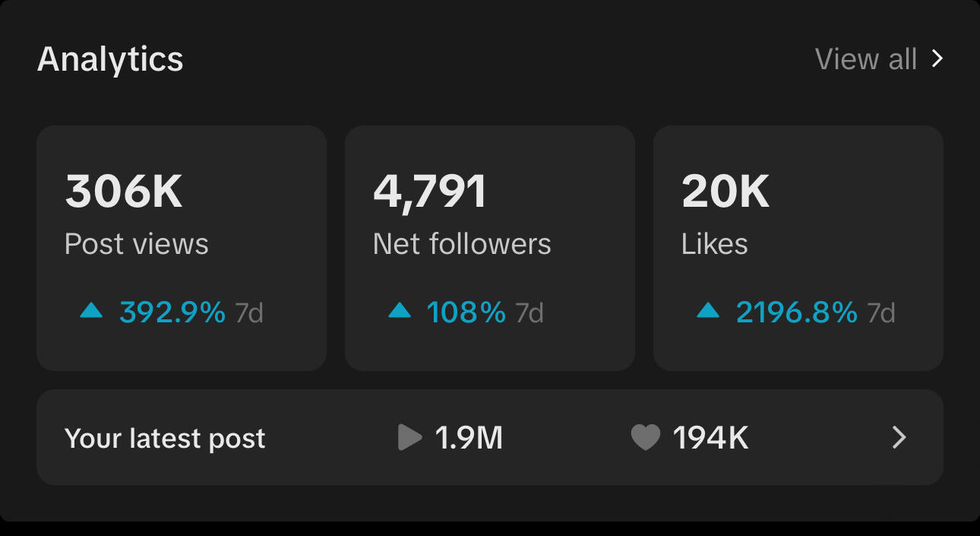The image size is (980, 536).
Task: Click the chevron next to View all
Action: tap(937, 59)
